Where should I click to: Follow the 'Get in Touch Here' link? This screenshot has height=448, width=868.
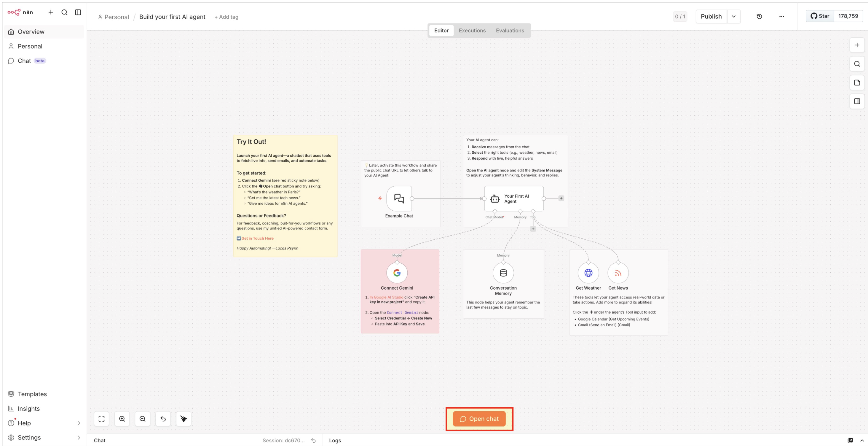(257, 239)
